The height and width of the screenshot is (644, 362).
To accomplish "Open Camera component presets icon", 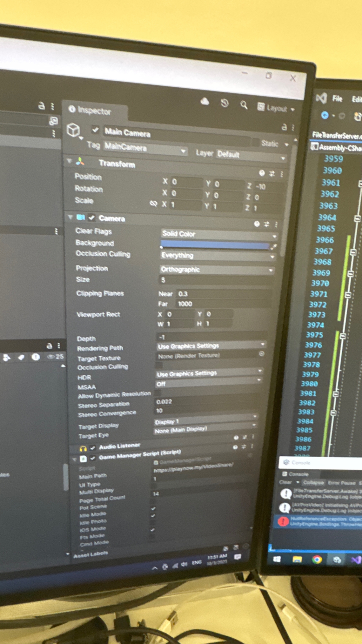I will tap(266, 224).
